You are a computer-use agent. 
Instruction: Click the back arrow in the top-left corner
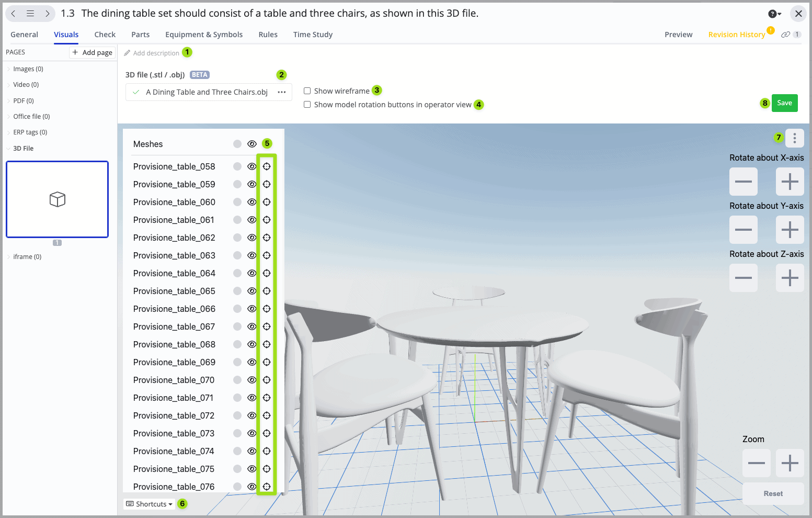[13, 13]
